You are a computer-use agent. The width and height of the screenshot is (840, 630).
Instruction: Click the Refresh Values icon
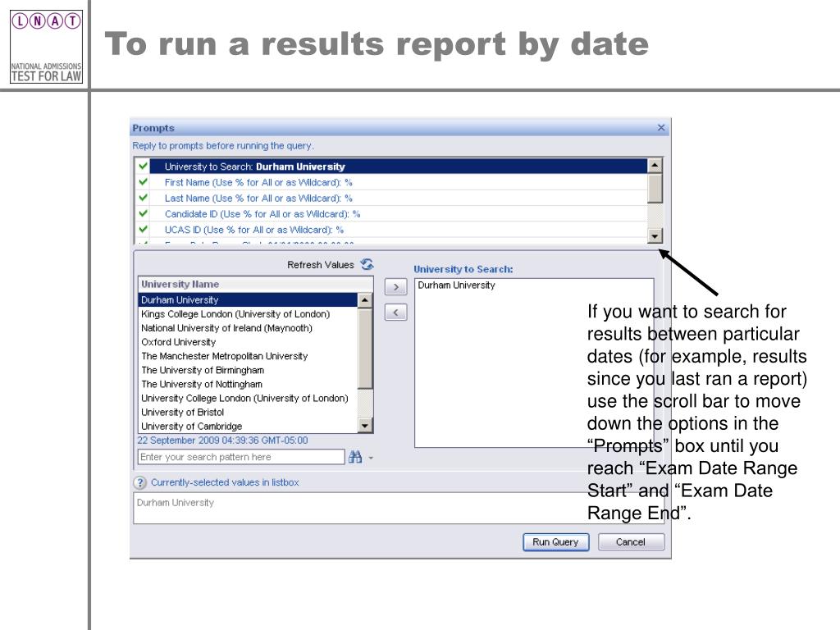(x=367, y=264)
